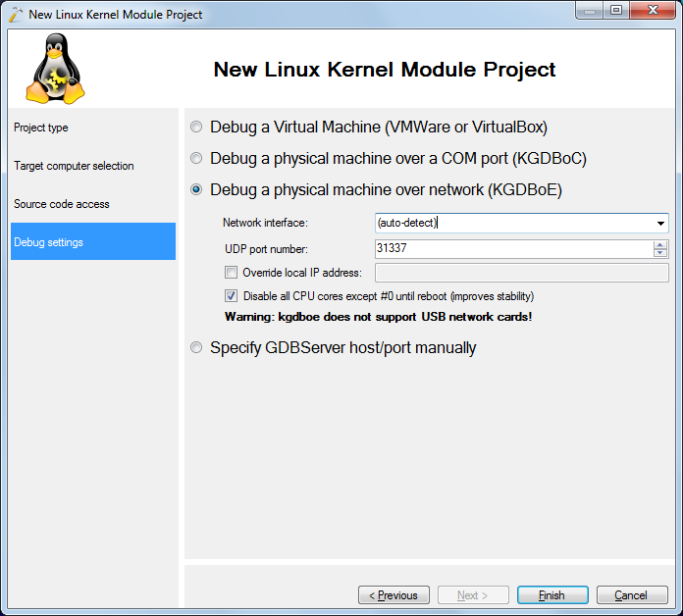Click Finish to create the project

(x=552, y=594)
